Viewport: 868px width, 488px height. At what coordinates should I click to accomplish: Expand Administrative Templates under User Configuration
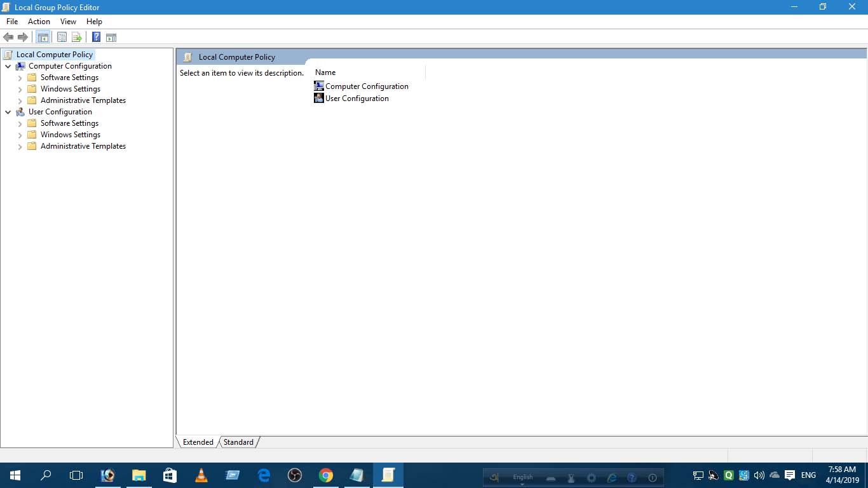point(20,146)
